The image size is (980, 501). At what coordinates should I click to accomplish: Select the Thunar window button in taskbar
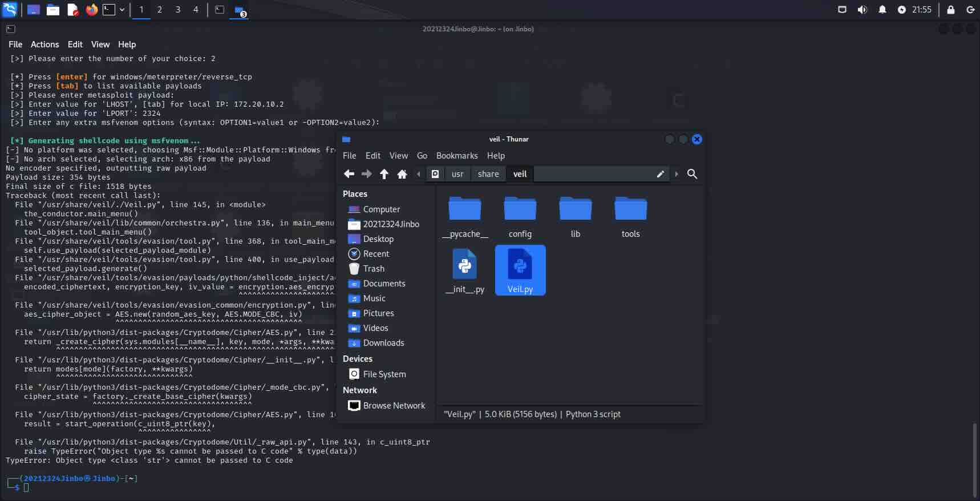[x=240, y=10]
